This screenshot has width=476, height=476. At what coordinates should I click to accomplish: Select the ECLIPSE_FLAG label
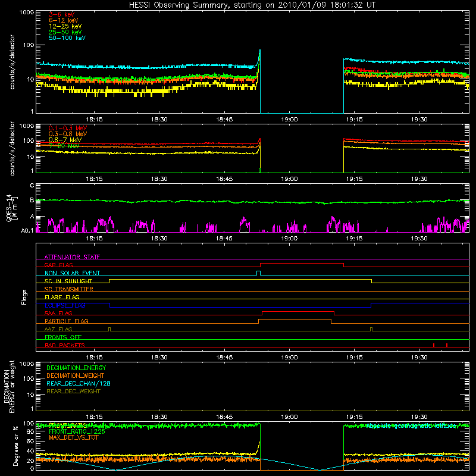click(x=65, y=305)
